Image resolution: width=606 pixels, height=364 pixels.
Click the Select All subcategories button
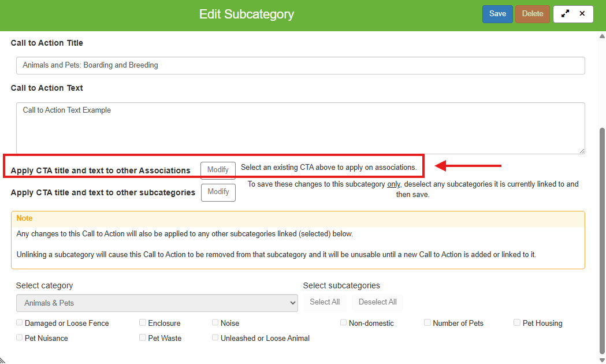325,302
